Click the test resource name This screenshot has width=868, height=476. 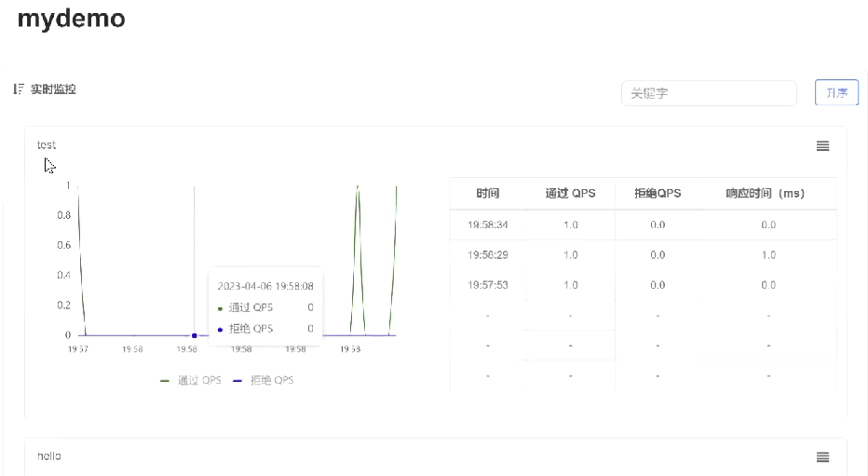click(x=47, y=145)
